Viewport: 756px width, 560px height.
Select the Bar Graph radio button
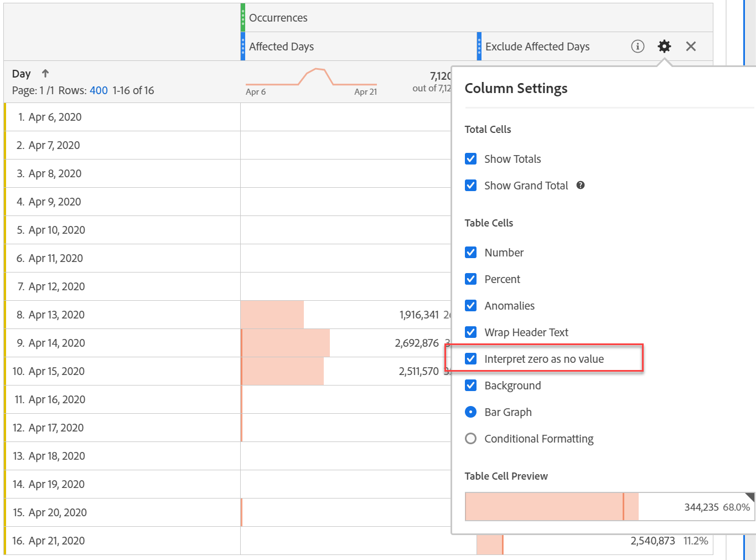click(x=471, y=412)
